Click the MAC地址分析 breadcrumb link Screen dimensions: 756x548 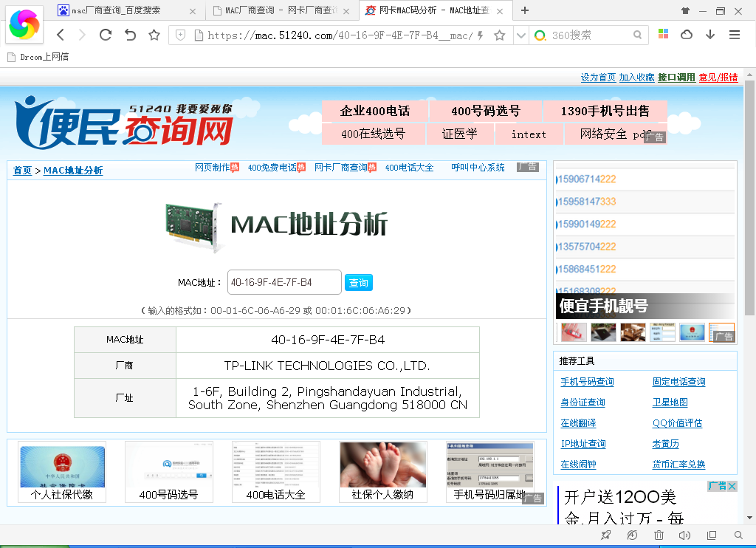[73, 171]
